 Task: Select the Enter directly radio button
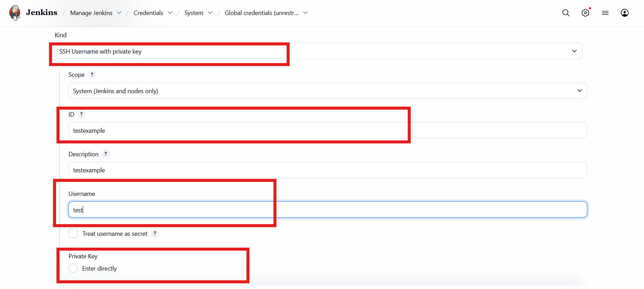pos(73,269)
